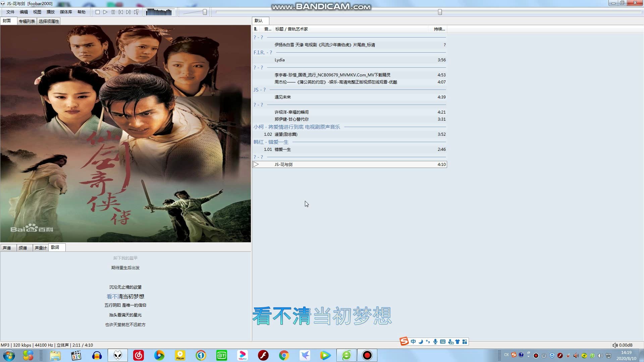Viewport: 644px width, 362px height.
Task: Select the 伊扬&白雪 天缘 track
Action: point(350,45)
